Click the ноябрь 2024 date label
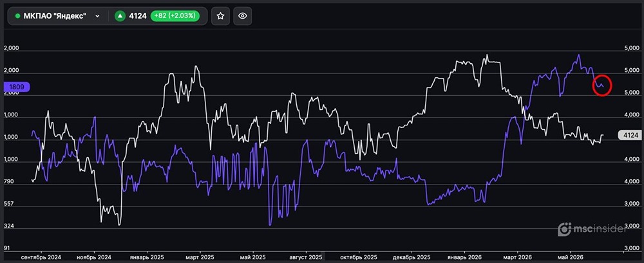 (x=95, y=257)
